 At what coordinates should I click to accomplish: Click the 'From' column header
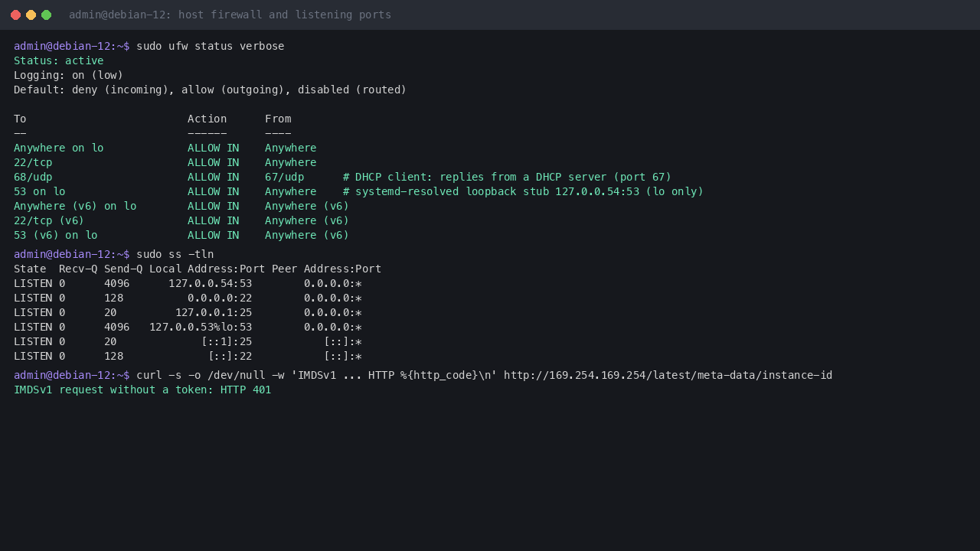click(x=278, y=119)
